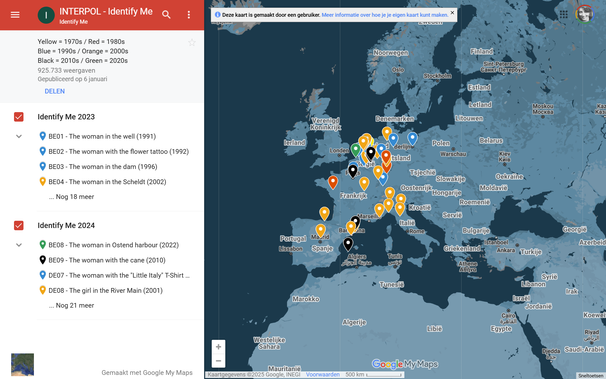Uncheck the Identify Me 2023 layer

(19, 117)
